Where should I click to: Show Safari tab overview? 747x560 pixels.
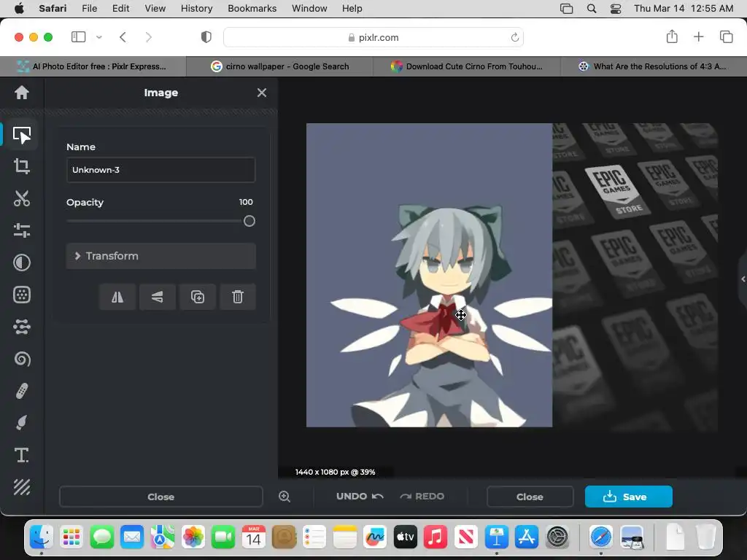726,36
